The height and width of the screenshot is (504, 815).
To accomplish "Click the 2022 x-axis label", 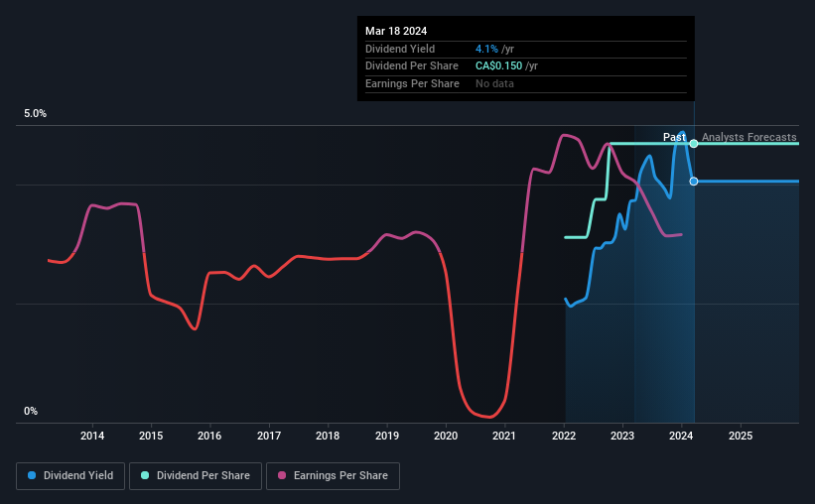I will point(564,436).
